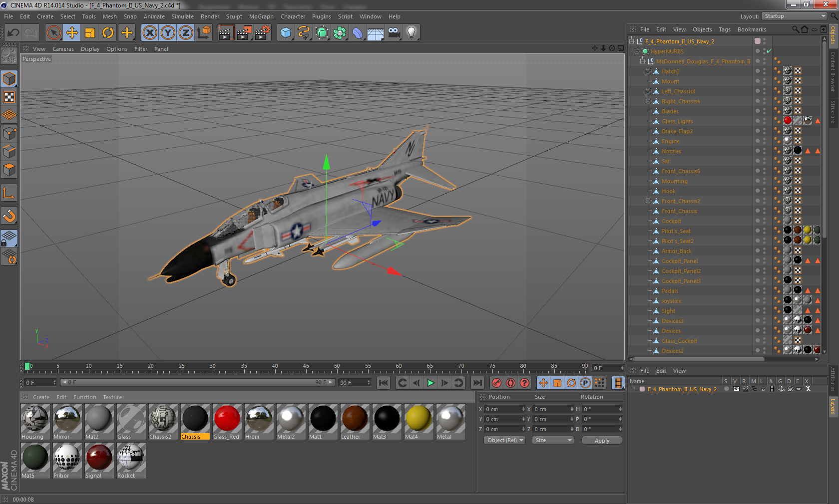Activate the Move tool
Image resolution: width=839 pixels, height=504 pixels.
[x=72, y=33]
